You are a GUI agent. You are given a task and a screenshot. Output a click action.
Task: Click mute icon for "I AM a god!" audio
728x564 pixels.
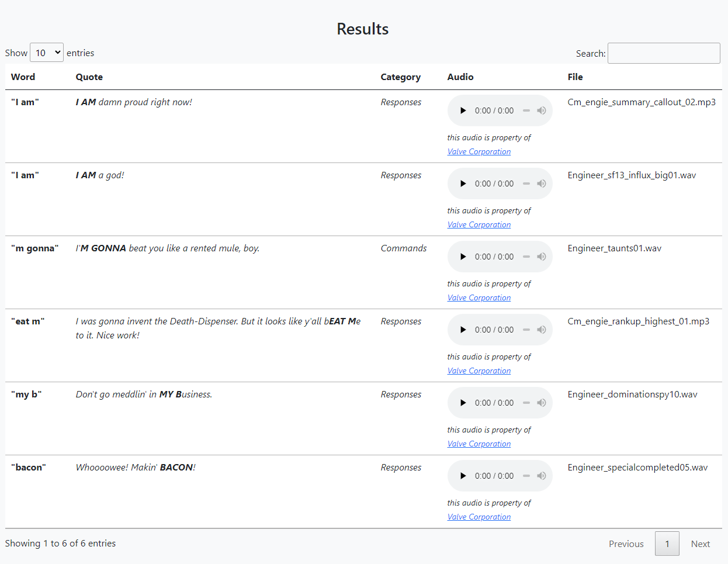pos(542,184)
